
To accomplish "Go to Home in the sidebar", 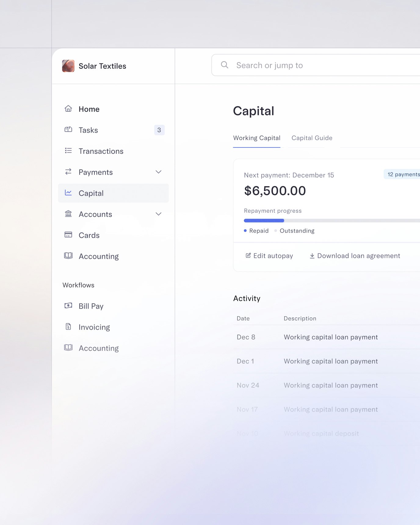I will tap(113, 109).
